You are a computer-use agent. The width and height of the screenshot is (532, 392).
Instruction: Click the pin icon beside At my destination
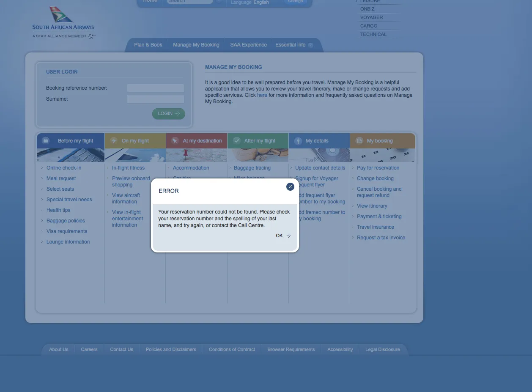tap(175, 140)
